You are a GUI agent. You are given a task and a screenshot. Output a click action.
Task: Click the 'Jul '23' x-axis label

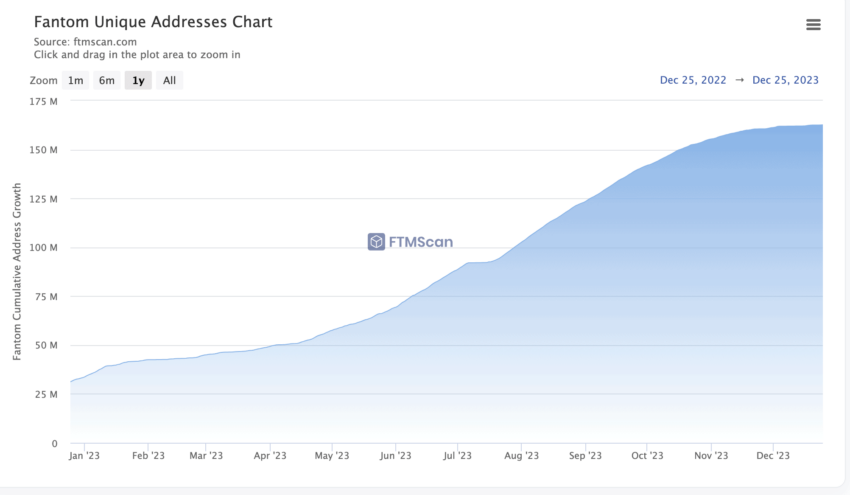[458, 455]
